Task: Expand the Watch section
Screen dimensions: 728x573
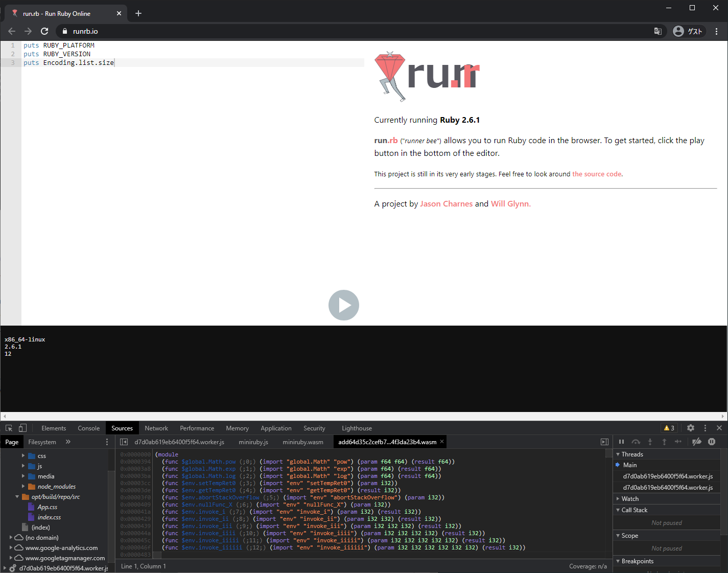Action: click(618, 499)
